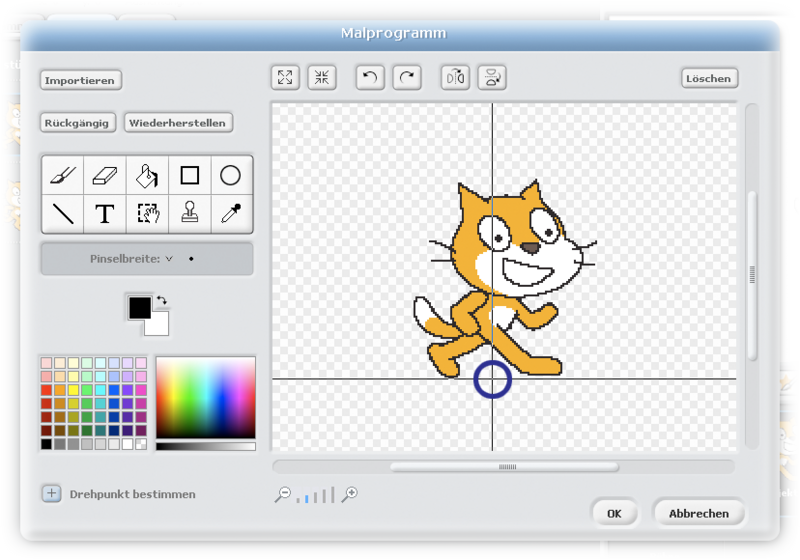Open the Pinselbreite dropdown
The image size is (800, 560).
click(169, 259)
